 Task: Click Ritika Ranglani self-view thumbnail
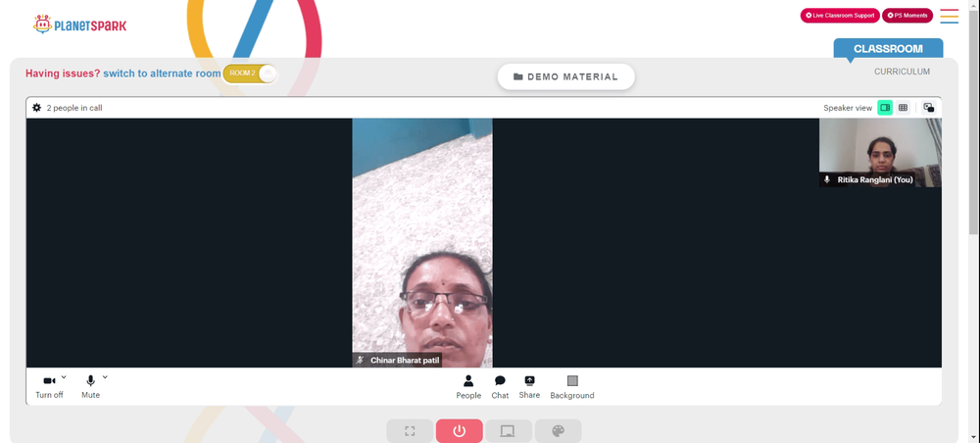click(x=880, y=153)
